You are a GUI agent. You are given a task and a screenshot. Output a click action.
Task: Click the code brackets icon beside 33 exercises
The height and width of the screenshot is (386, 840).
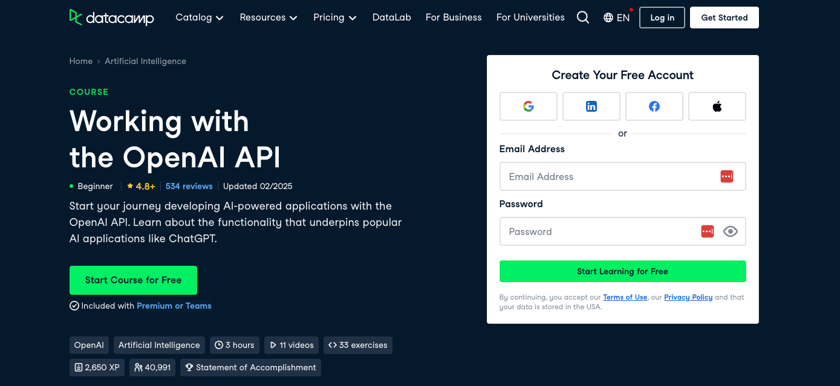pyautogui.click(x=332, y=345)
